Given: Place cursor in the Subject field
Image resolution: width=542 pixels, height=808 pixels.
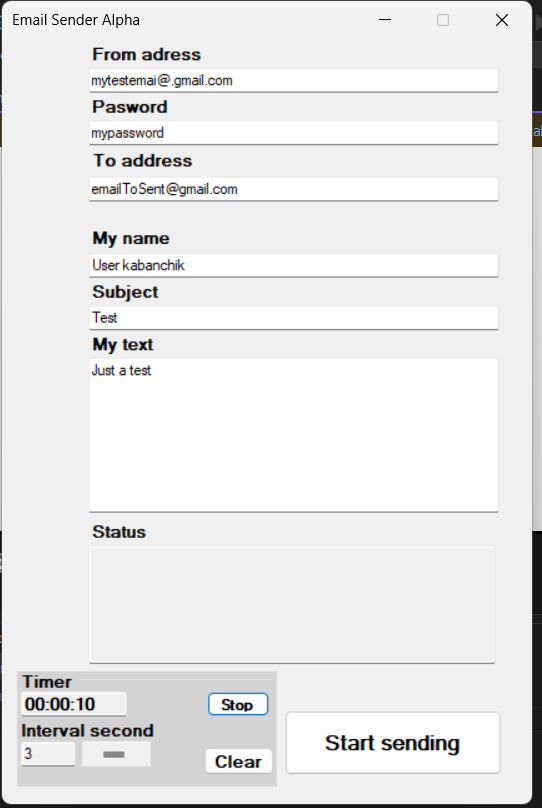Looking at the screenshot, I should coord(294,317).
